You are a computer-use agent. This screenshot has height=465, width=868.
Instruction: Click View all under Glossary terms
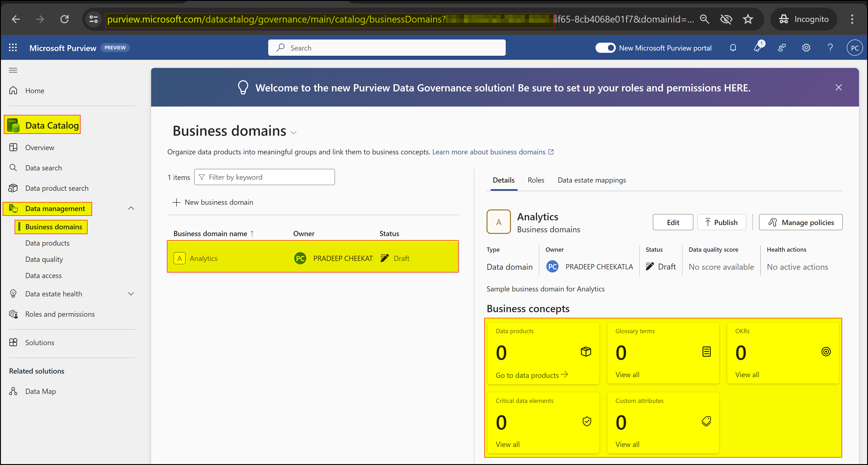click(x=627, y=375)
